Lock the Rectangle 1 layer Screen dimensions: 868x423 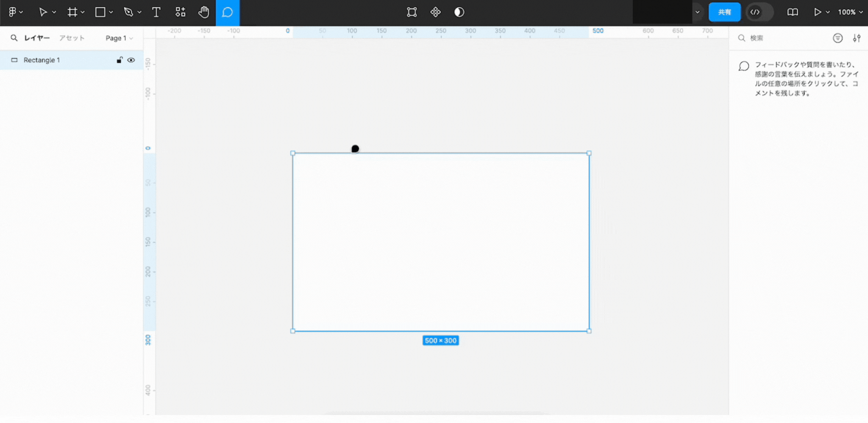click(120, 60)
